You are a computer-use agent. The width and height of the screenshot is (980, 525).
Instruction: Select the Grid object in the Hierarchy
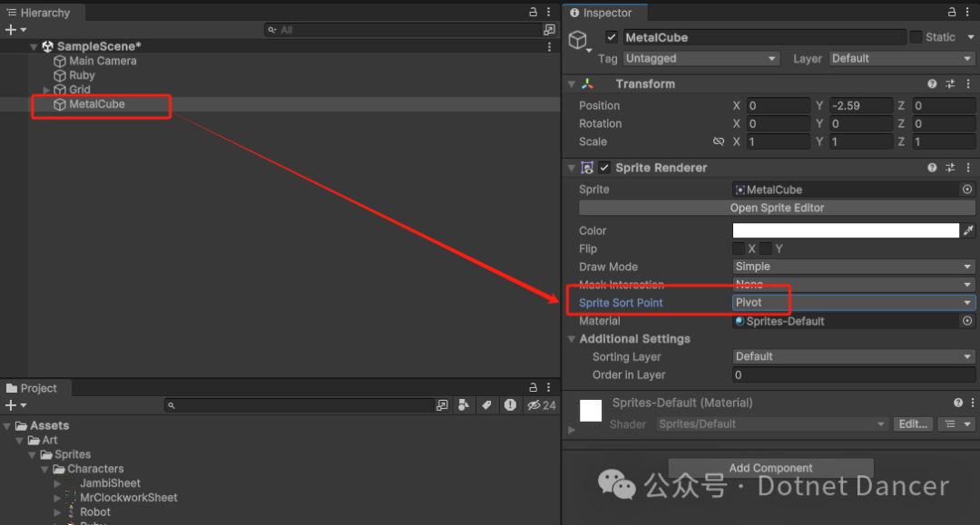(79, 89)
